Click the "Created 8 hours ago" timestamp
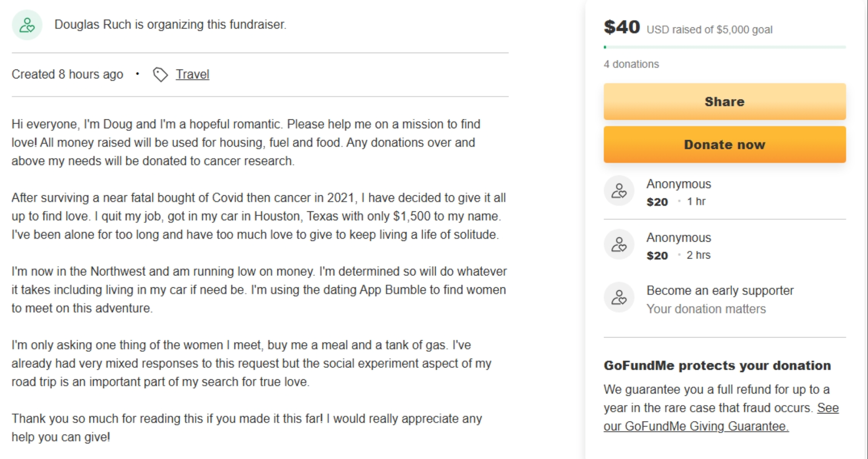Viewport: 868px width, 459px height. click(67, 75)
